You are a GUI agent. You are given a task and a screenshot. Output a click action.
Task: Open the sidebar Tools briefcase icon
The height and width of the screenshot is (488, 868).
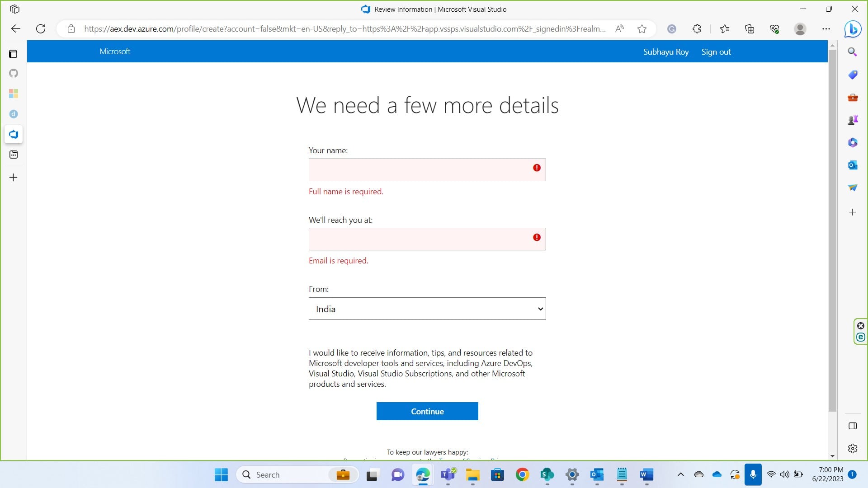pyautogui.click(x=853, y=98)
